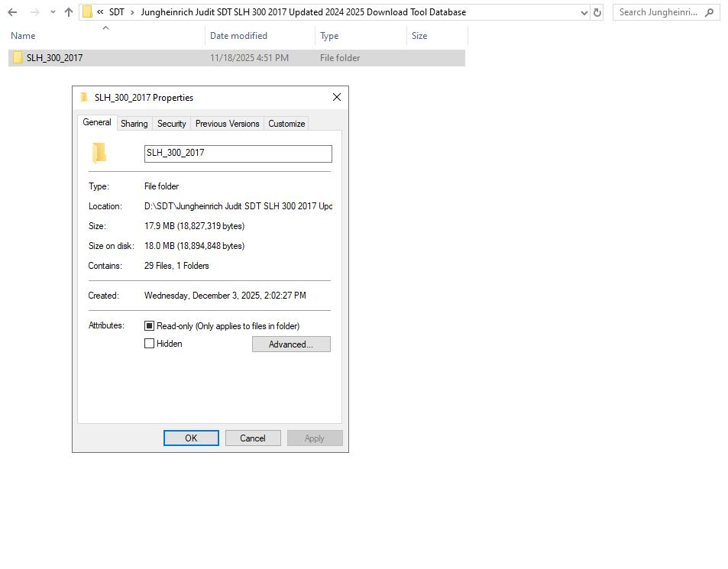
Task: Open the address bar dropdown arrow
Action: [x=585, y=12]
